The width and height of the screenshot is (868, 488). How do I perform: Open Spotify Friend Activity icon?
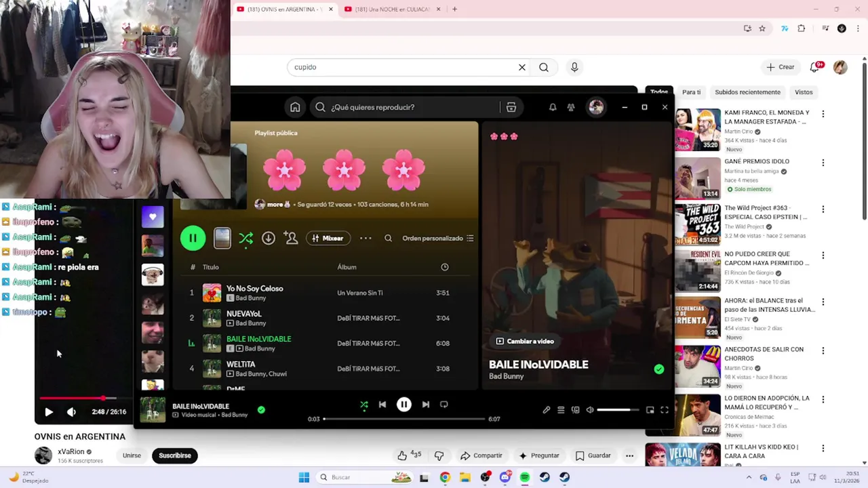(571, 107)
